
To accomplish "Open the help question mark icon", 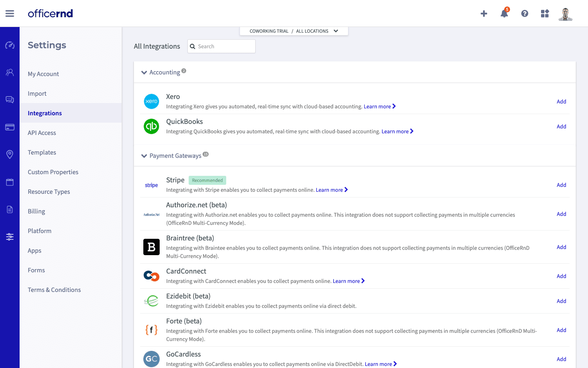I will coord(525,13).
